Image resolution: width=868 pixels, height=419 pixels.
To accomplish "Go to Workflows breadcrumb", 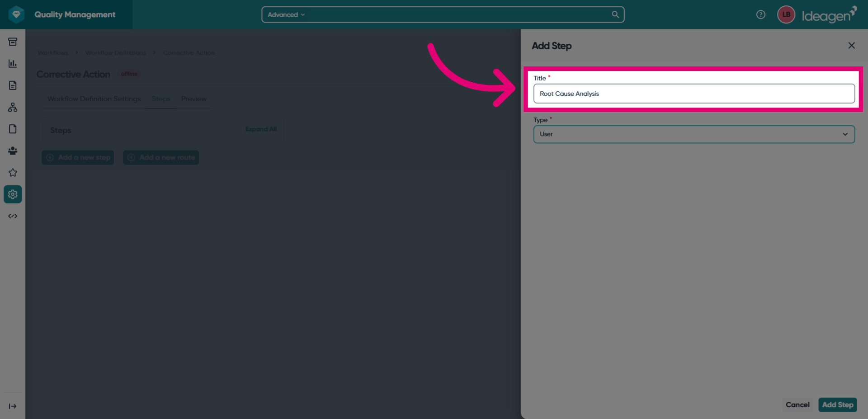I will pos(53,53).
